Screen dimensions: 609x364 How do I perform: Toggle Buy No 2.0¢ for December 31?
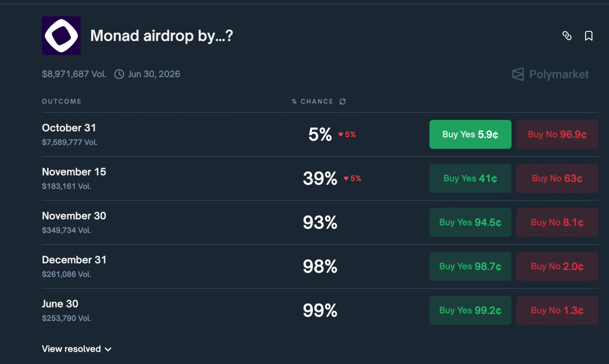(x=557, y=266)
